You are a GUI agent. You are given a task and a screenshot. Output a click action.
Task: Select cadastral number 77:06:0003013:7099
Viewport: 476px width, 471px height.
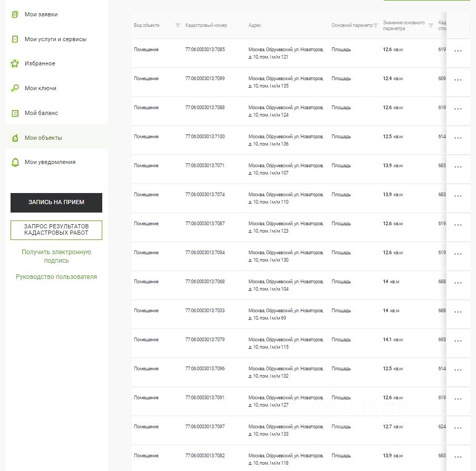(x=205, y=79)
